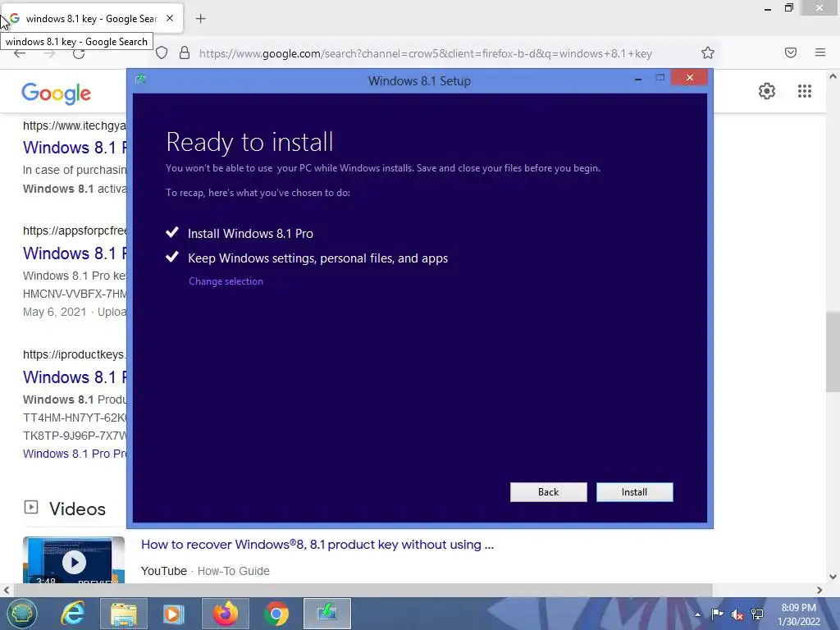The image size is (840, 630).
Task: Open How to recover Windows 8, 8.1 product key video link
Action: (317, 545)
